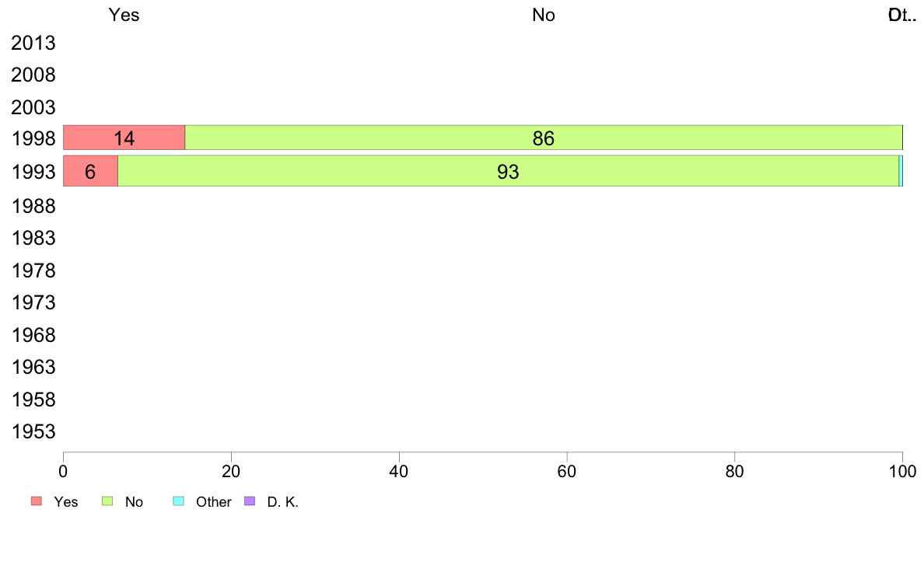Click the thin cyan Other segment in 1993

(900, 171)
